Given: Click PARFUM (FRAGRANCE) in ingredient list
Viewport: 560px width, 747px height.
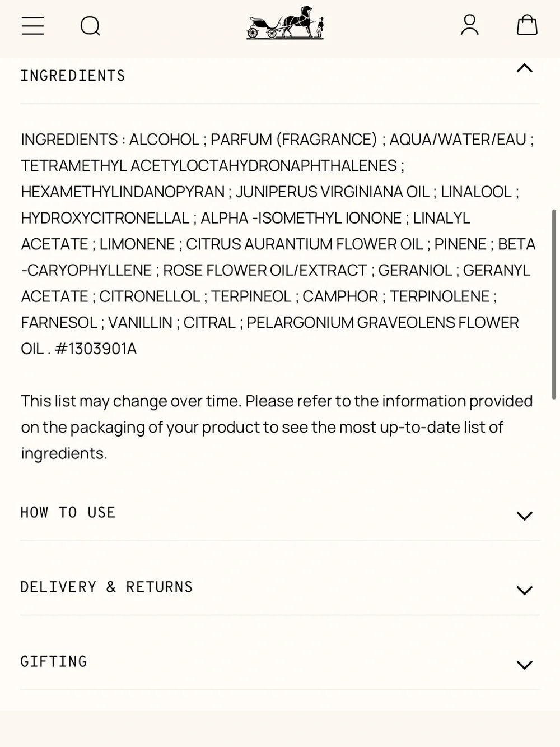Looking at the screenshot, I should [294, 140].
